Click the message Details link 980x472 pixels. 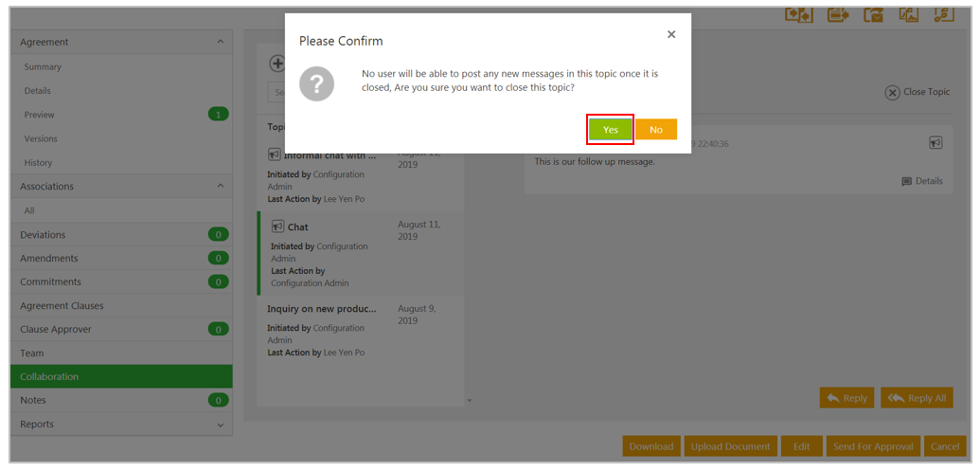[922, 181]
